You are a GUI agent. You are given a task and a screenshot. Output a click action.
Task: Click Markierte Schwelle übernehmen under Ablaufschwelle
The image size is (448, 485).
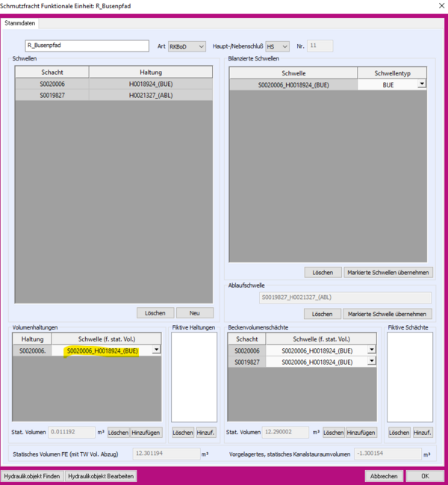[x=388, y=314]
